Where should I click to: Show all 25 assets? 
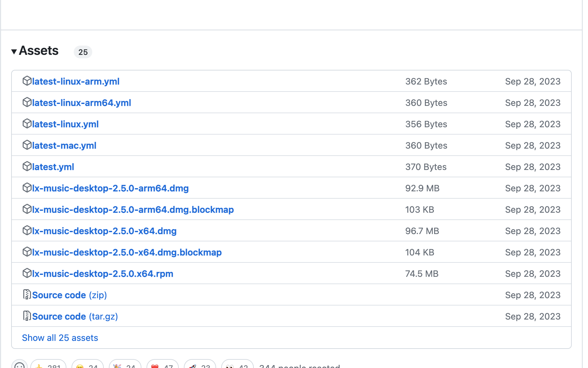60,338
